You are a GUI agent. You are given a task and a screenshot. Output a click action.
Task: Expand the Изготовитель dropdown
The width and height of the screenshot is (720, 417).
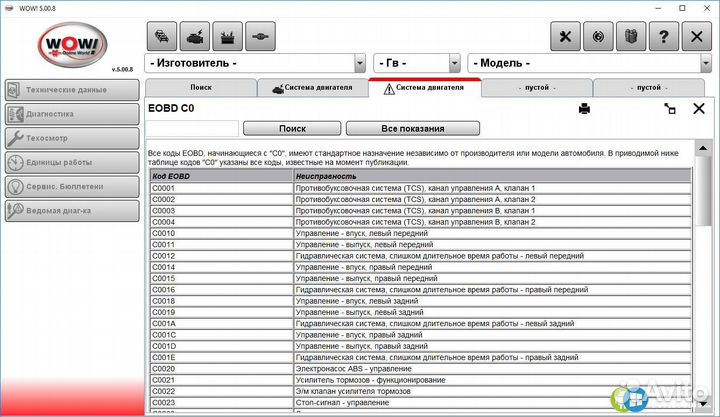pyautogui.click(x=358, y=63)
